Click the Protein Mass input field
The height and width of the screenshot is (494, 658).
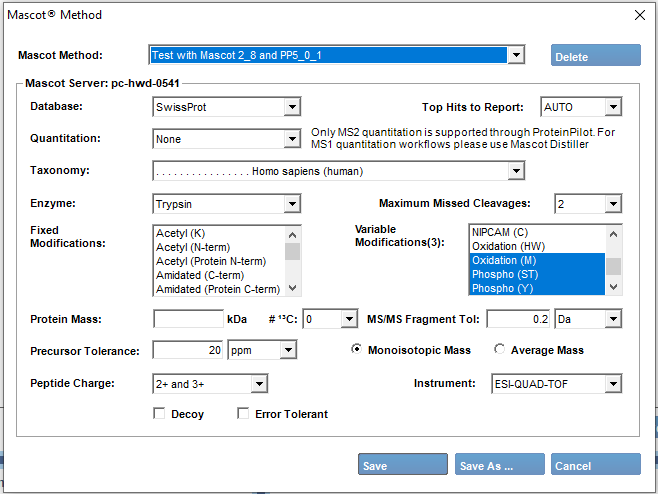click(188, 319)
